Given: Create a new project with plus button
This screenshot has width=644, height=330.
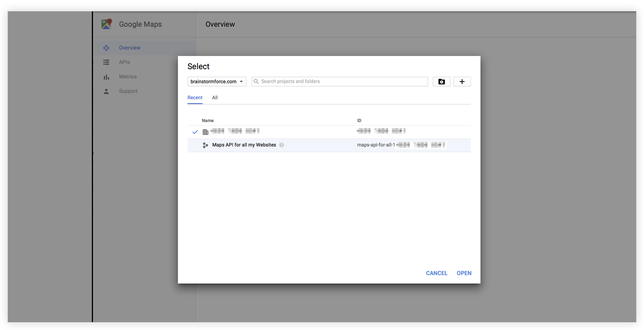Looking at the screenshot, I should click(462, 82).
